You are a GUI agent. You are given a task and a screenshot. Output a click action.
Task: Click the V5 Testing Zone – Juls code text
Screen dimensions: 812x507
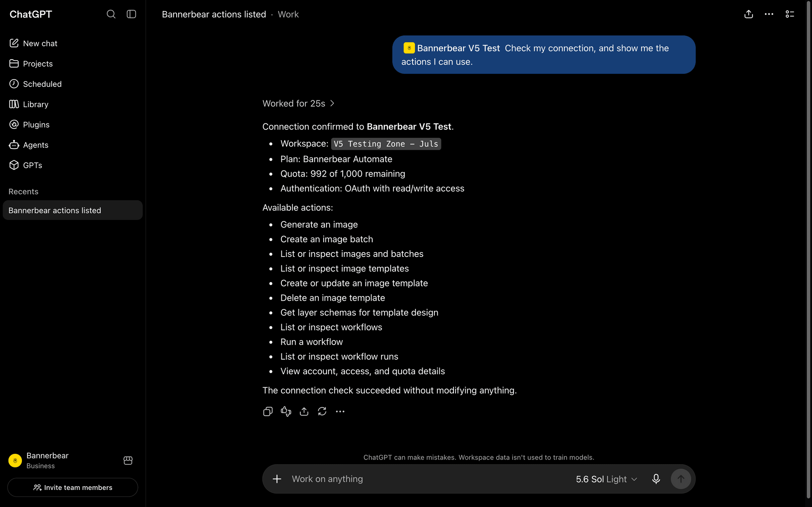pos(386,144)
